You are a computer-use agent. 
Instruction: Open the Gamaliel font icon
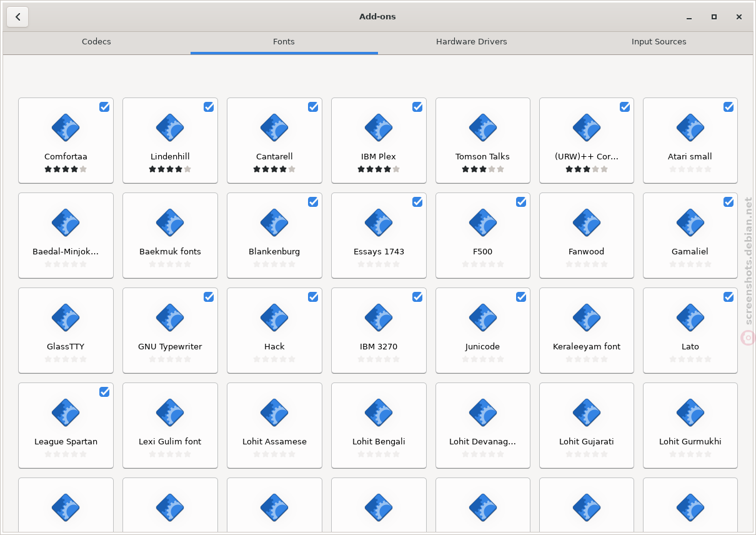[x=690, y=223]
